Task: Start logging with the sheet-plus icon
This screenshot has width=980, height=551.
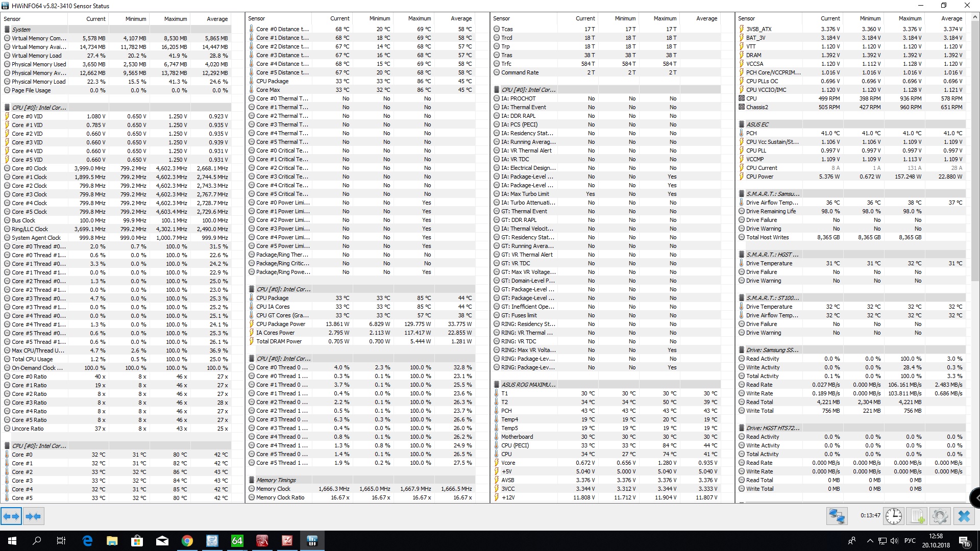Action: click(917, 516)
